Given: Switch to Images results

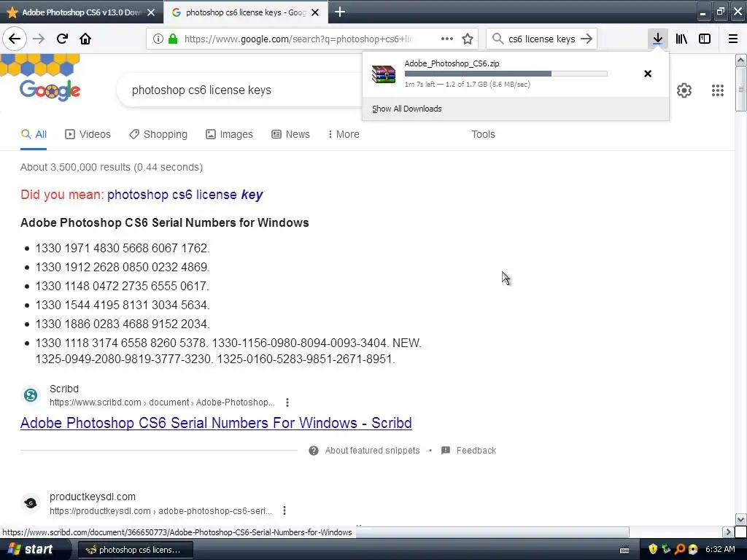Looking at the screenshot, I should (229, 134).
